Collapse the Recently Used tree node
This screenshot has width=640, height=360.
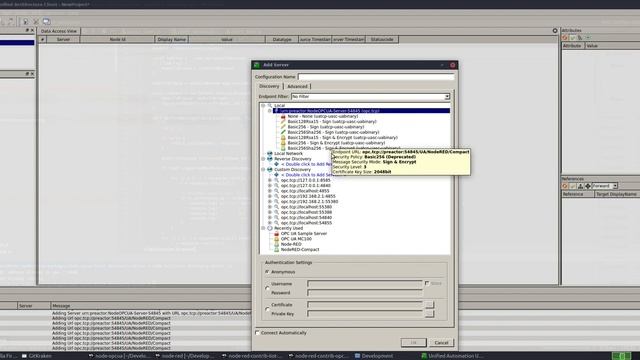(263, 228)
